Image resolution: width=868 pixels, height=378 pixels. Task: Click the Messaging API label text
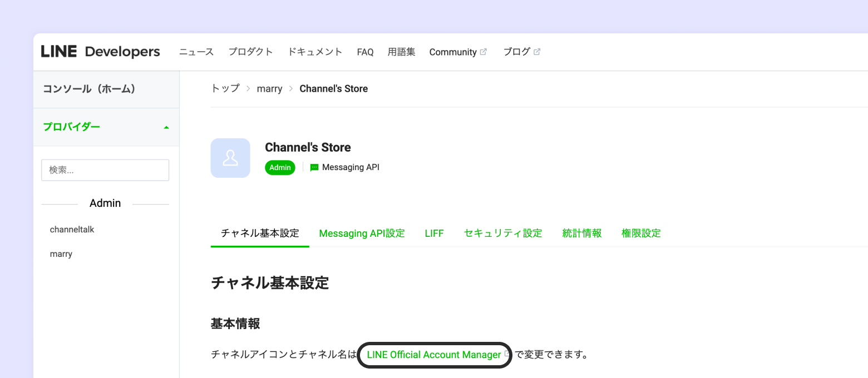tap(351, 167)
